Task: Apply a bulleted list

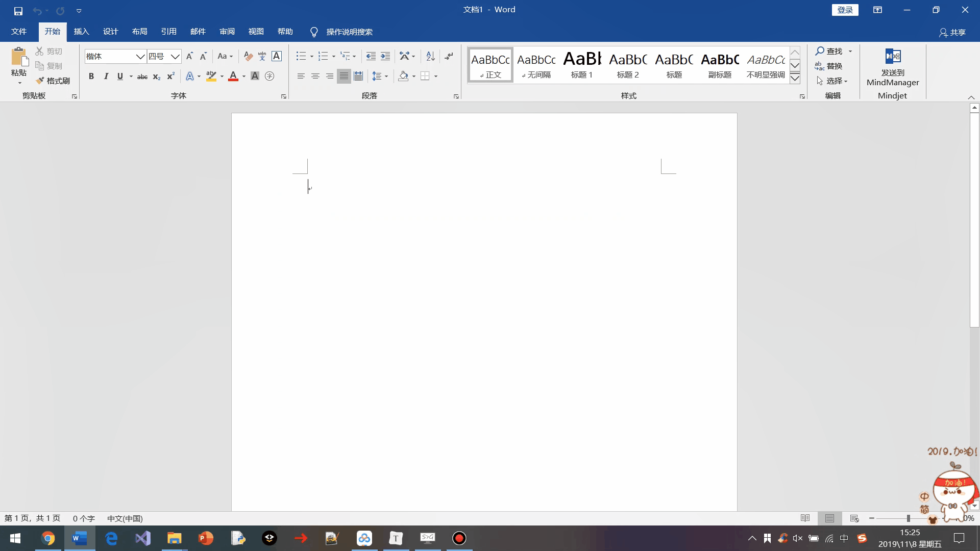Action: click(301, 56)
